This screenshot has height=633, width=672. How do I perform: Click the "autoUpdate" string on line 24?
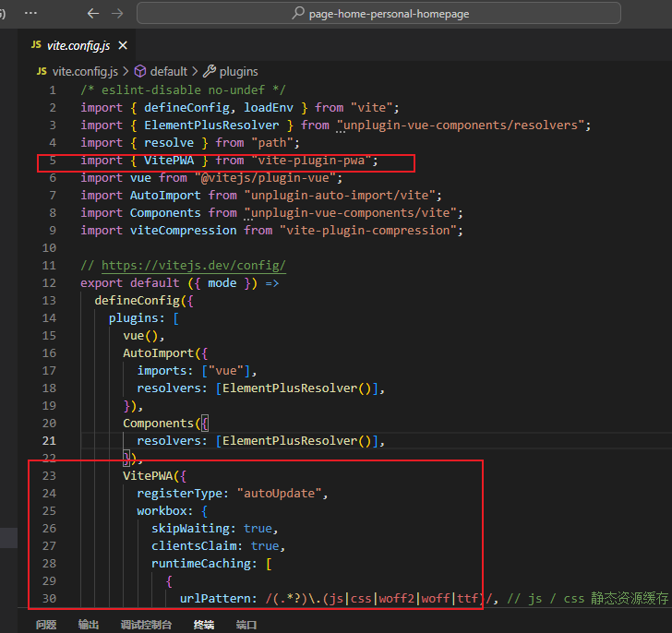pos(282,494)
